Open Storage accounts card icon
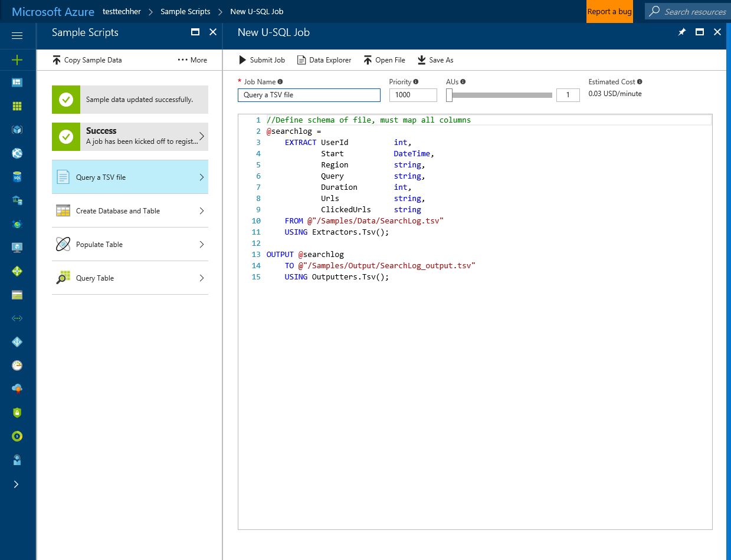Screen dimensions: 731x560 [x=17, y=295]
